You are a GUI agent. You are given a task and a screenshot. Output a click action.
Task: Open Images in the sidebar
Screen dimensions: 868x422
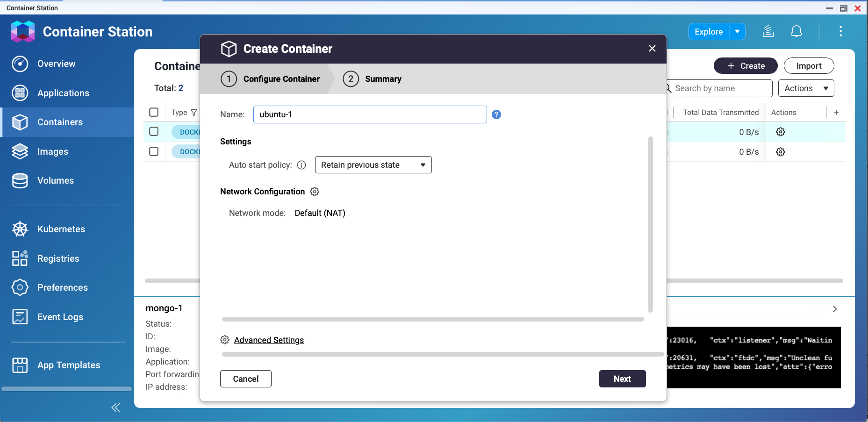pos(52,151)
